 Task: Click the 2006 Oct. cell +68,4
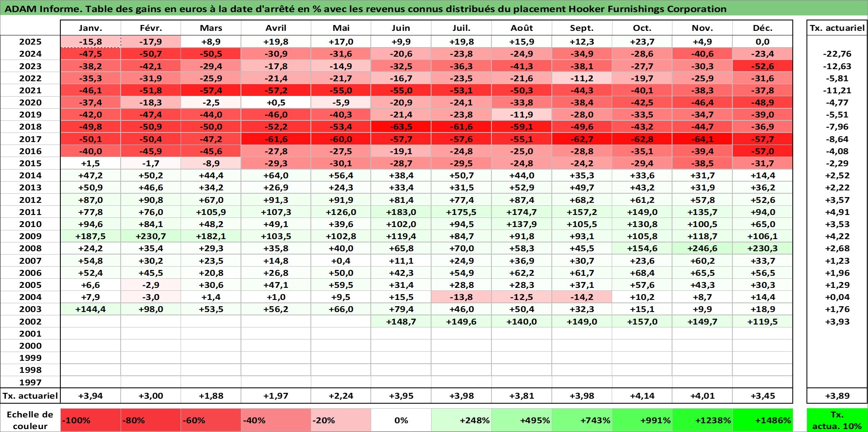642,273
